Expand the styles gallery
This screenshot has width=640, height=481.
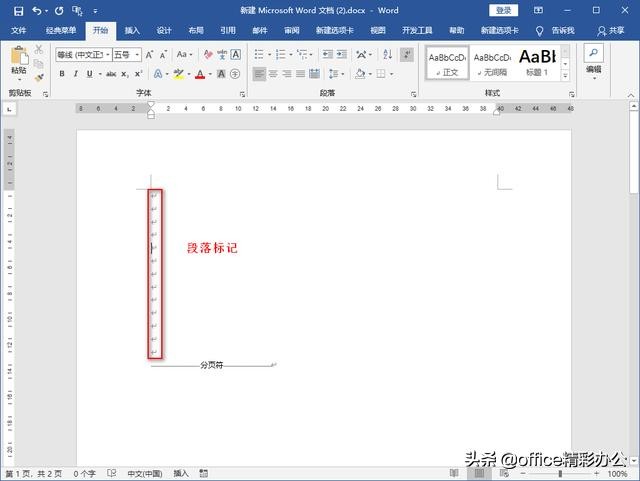565,76
